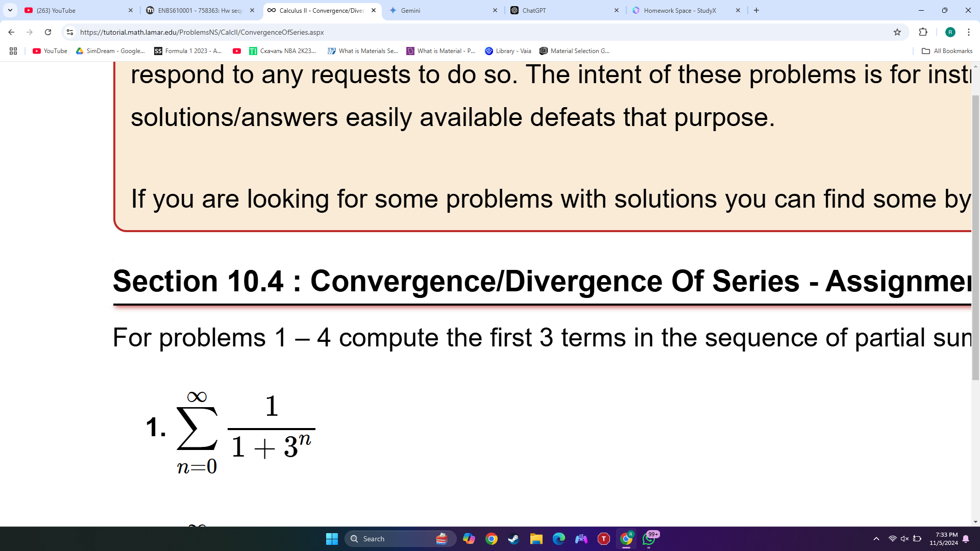Screen dimensions: 980x551
Task: Click the Section 10.4 heading text
Action: (542, 281)
